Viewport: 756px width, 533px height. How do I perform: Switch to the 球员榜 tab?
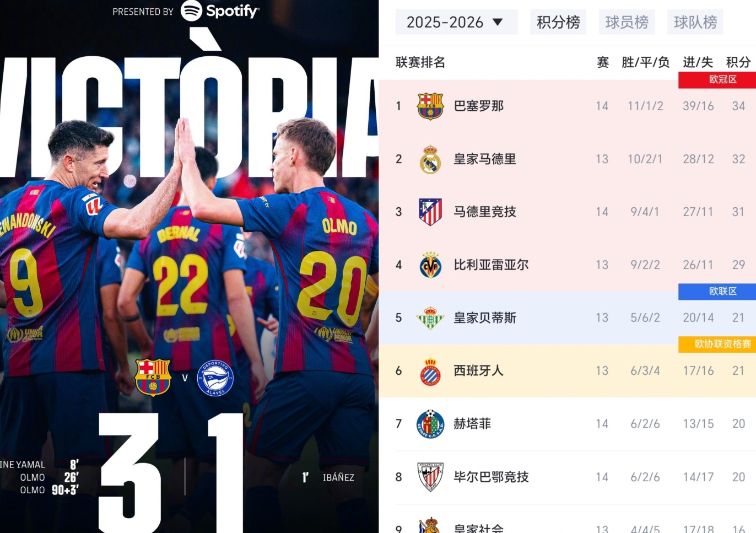pos(627,22)
